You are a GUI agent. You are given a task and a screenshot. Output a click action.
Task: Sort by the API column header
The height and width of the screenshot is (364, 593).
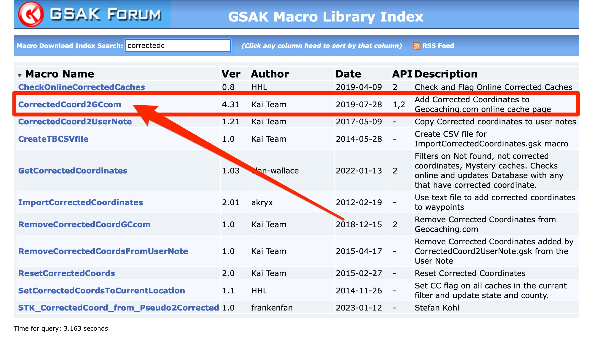tap(402, 74)
